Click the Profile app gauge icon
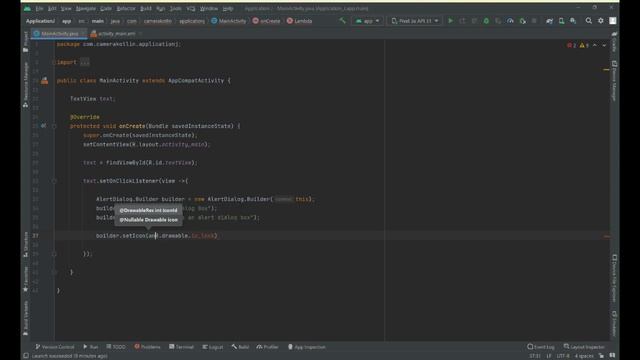This screenshot has height=360, width=640. [510, 21]
